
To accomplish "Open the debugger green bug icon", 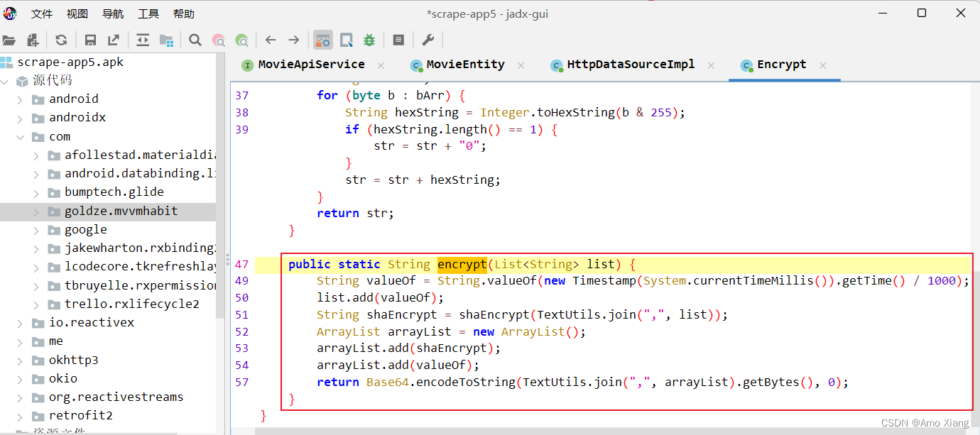I will [x=369, y=40].
